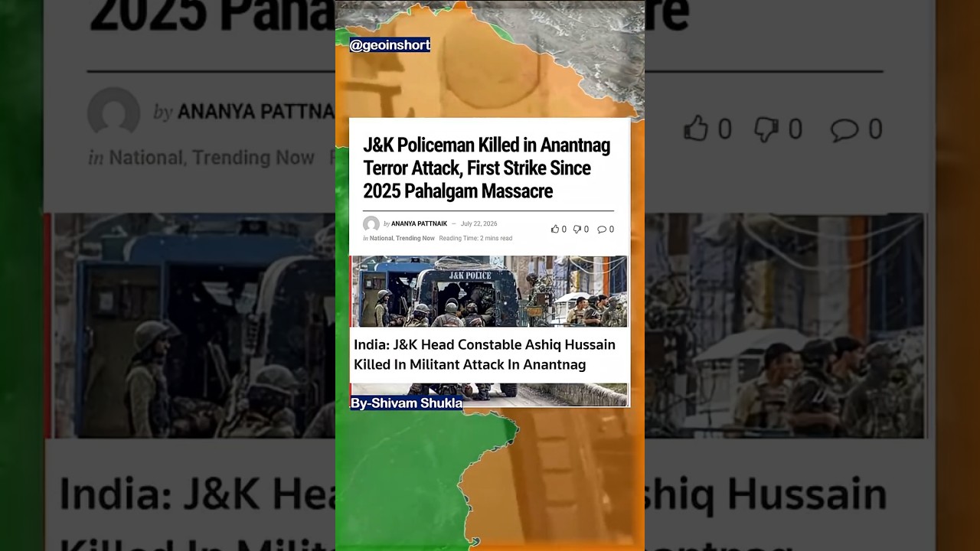Viewport: 980px width, 551px height.
Task: Click the By-Shivam Shukla credit label
Action: pos(407,403)
